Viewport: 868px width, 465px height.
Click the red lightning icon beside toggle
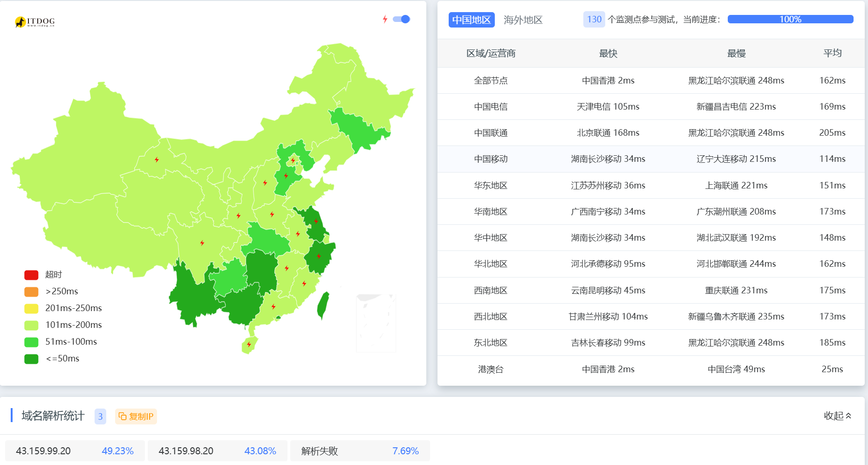(x=385, y=19)
